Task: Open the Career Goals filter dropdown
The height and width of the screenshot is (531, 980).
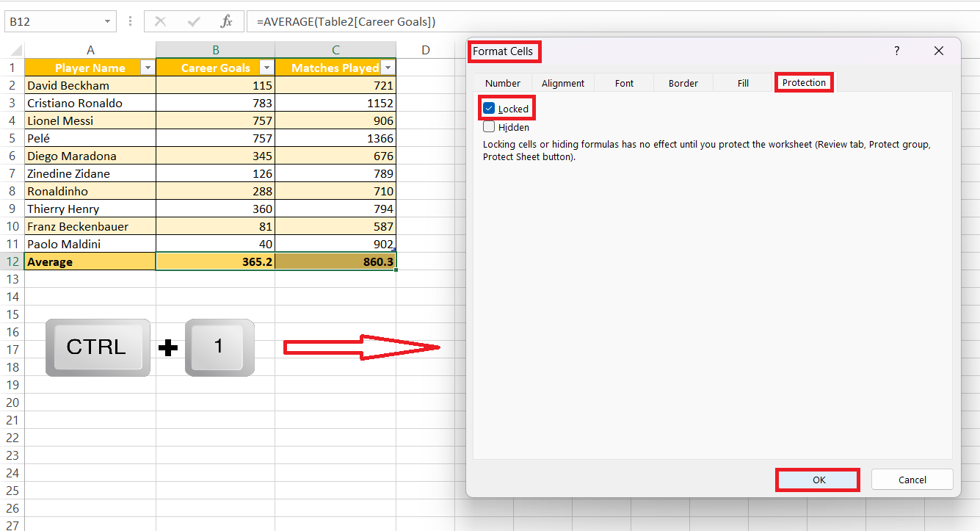Action: point(266,68)
